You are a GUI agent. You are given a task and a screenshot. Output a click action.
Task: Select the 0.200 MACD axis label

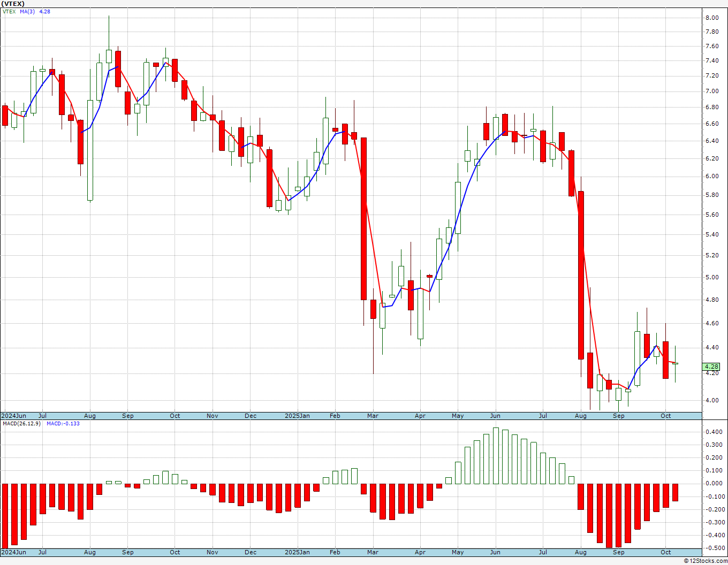tap(714, 458)
